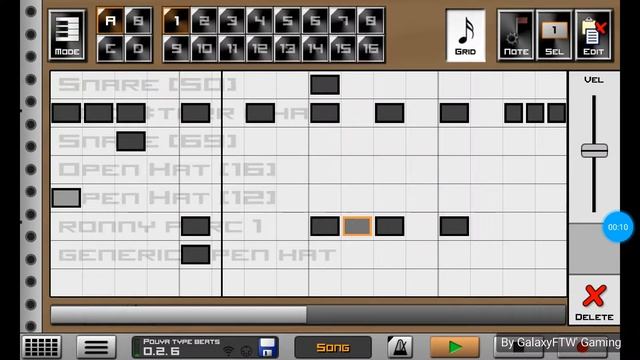Choose pattern slot 16
Image resolution: width=640 pixels, height=360 pixels.
[370, 48]
